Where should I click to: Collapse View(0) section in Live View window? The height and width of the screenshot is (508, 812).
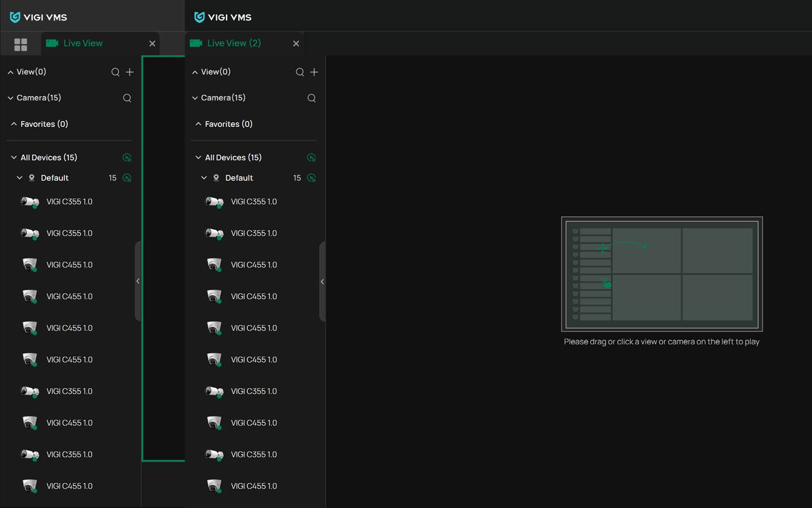click(x=10, y=72)
